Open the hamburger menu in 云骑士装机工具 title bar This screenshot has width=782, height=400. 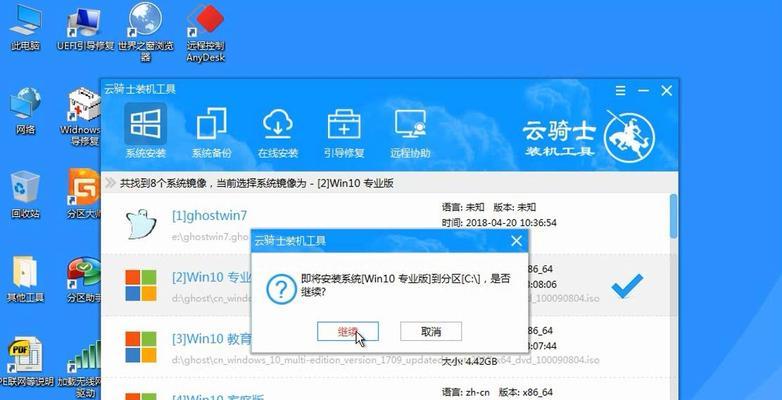pyautogui.click(x=620, y=91)
